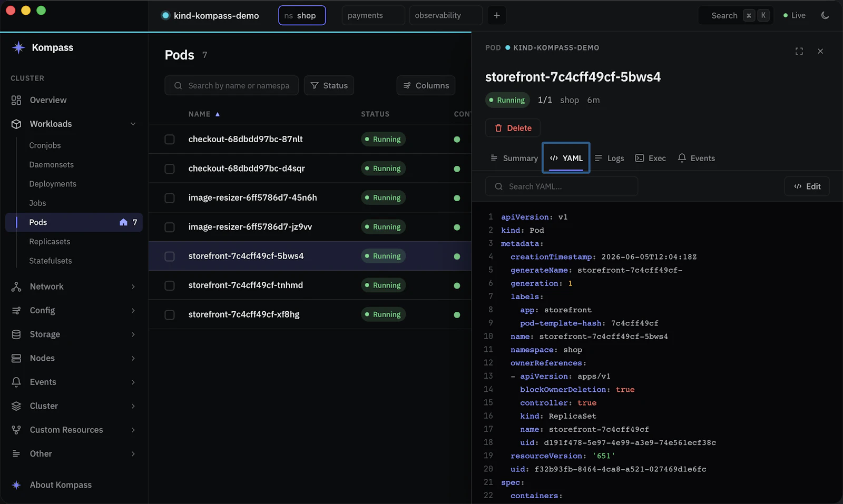Open Deployments in the sidebar
843x504 pixels.
click(x=53, y=184)
